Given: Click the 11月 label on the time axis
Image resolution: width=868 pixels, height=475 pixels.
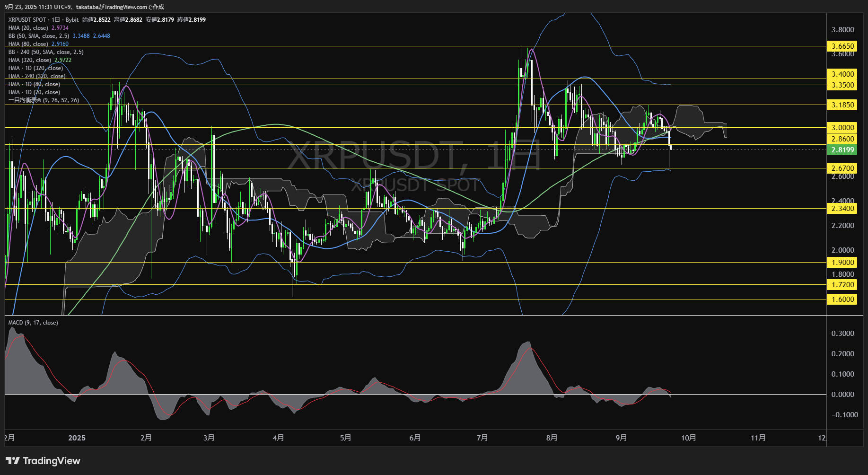Looking at the screenshot, I should (x=758, y=438).
